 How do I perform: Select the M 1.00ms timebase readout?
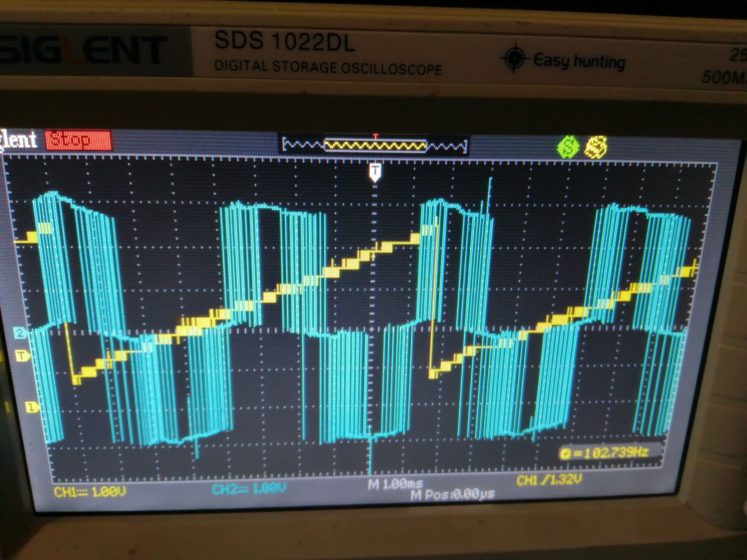pos(395,485)
